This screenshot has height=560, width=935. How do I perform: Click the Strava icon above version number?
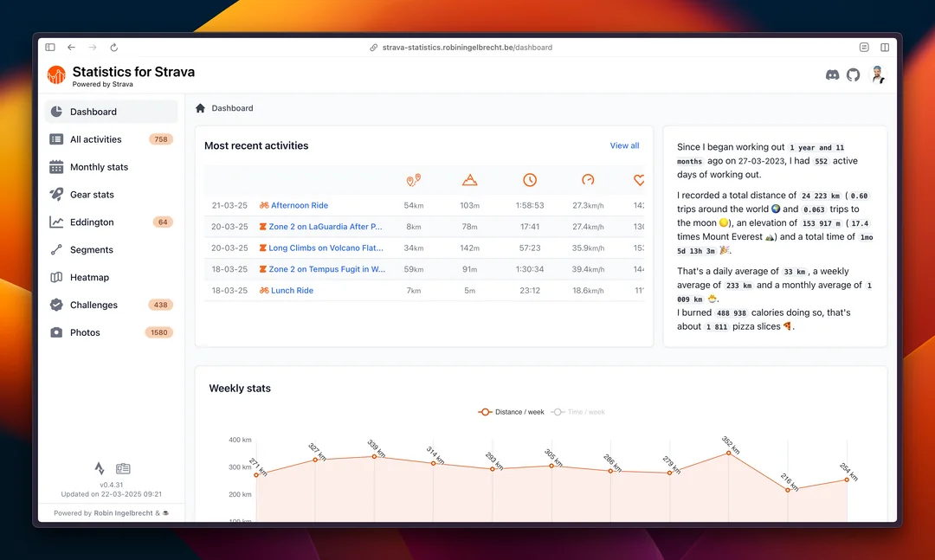[x=100, y=468]
